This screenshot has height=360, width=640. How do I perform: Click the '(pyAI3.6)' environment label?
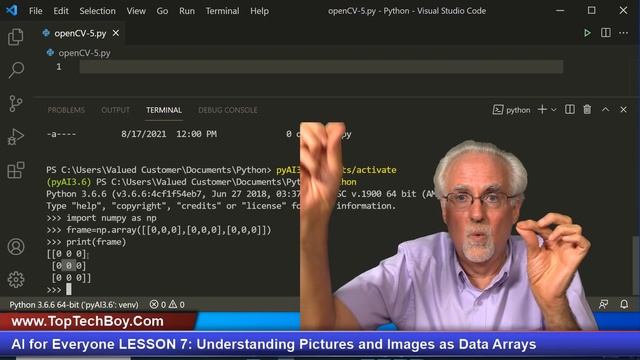(x=69, y=182)
